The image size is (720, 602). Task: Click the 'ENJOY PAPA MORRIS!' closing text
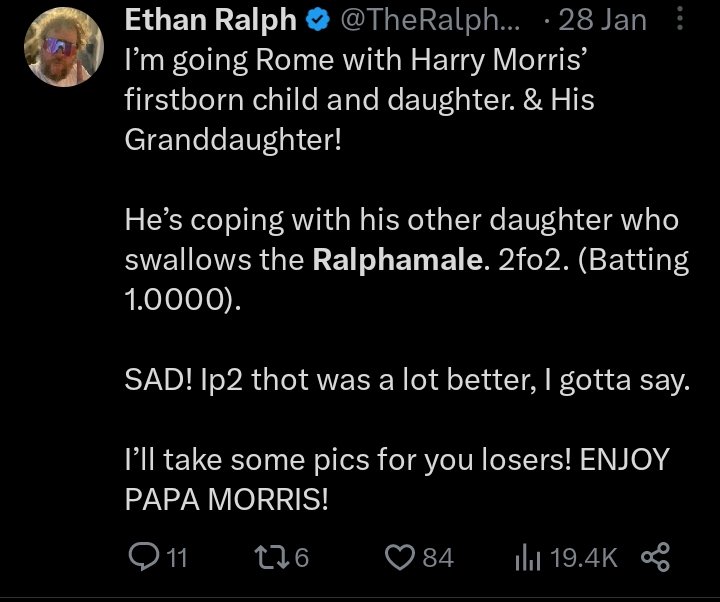coord(397,479)
